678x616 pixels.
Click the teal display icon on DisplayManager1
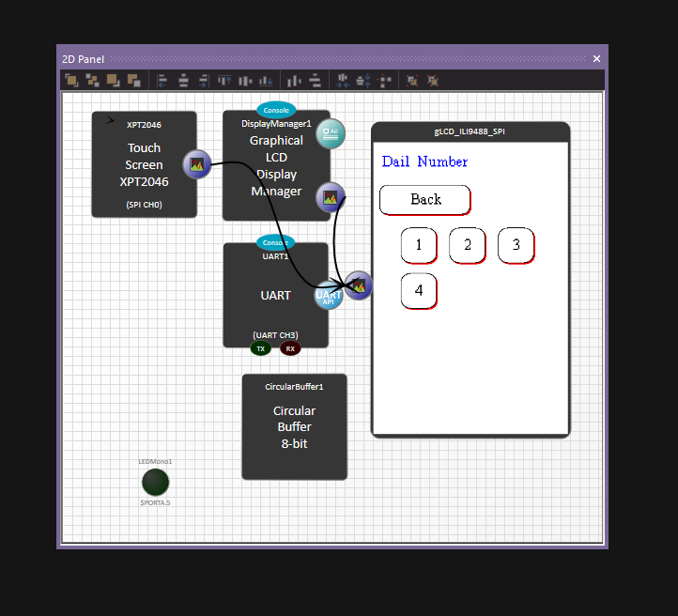point(331,133)
